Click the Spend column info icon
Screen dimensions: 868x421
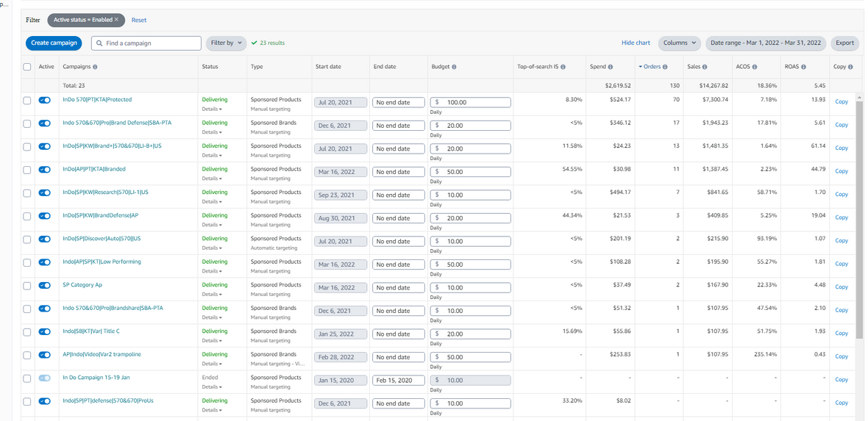point(612,67)
